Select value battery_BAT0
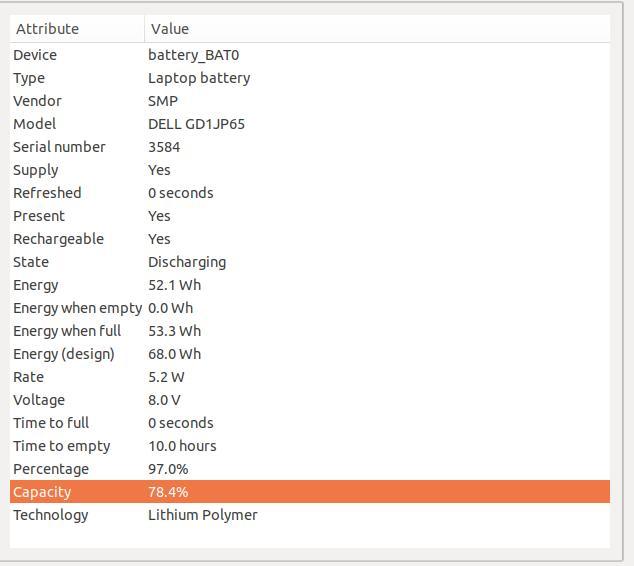The width and height of the screenshot is (634, 566). (193, 55)
